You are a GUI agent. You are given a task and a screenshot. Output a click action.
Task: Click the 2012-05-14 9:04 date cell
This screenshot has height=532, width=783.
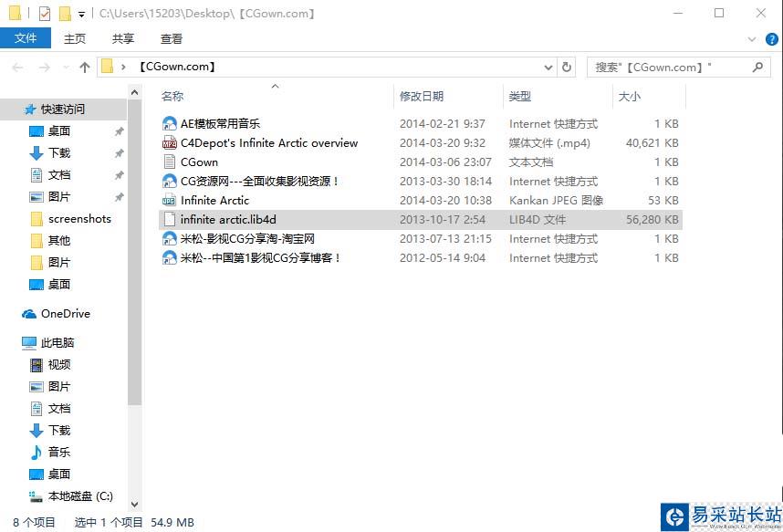point(443,257)
